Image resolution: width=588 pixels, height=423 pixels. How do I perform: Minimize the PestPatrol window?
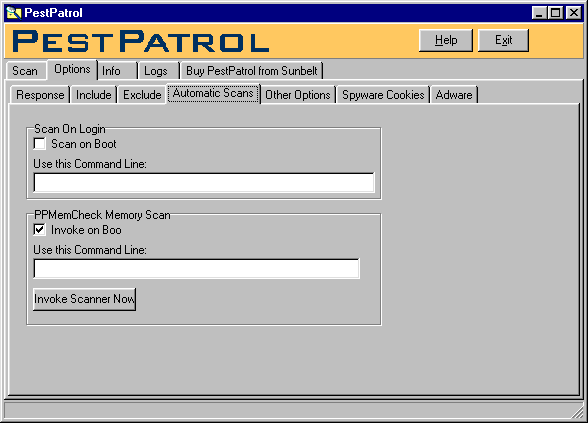(539, 13)
